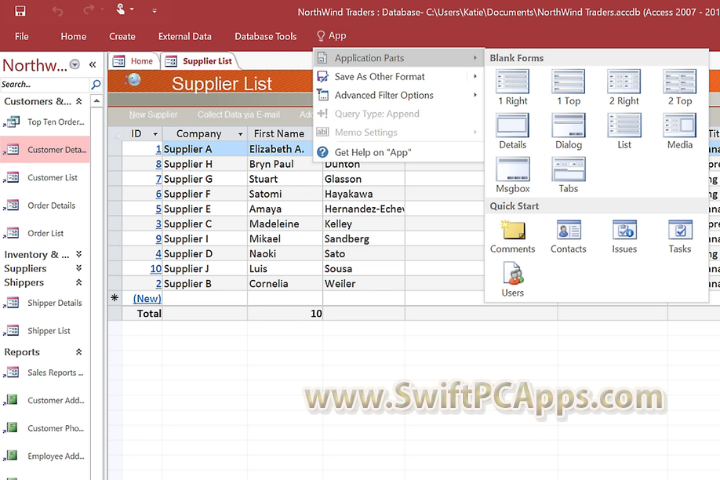Image resolution: width=720 pixels, height=480 pixels.
Task: Add the Contacts quick start part
Action: coord(568,237)
